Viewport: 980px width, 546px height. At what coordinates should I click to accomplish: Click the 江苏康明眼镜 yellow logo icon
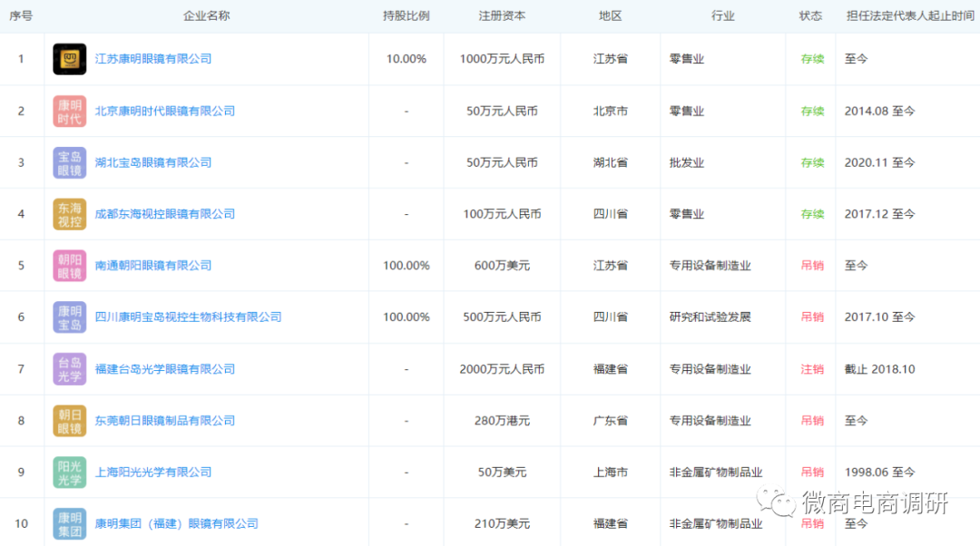69,58
